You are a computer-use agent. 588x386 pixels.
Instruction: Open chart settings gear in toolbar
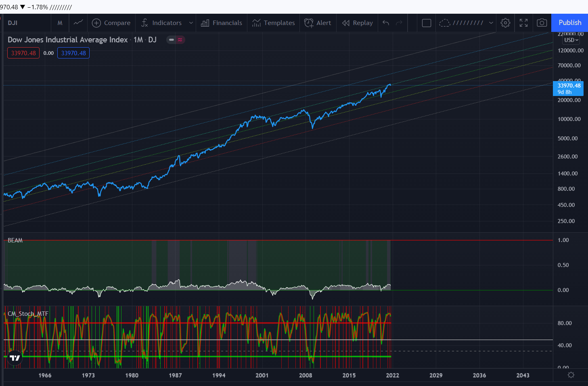point(505,23)
